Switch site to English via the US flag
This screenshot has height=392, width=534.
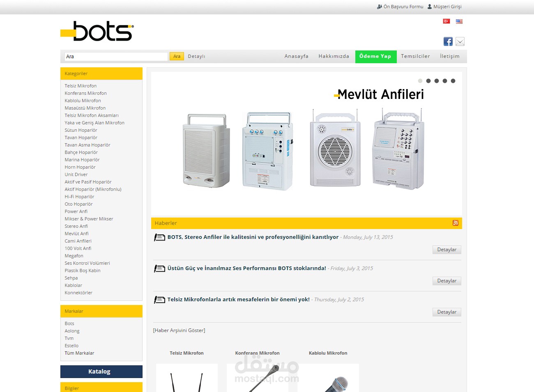pos(459,21)
